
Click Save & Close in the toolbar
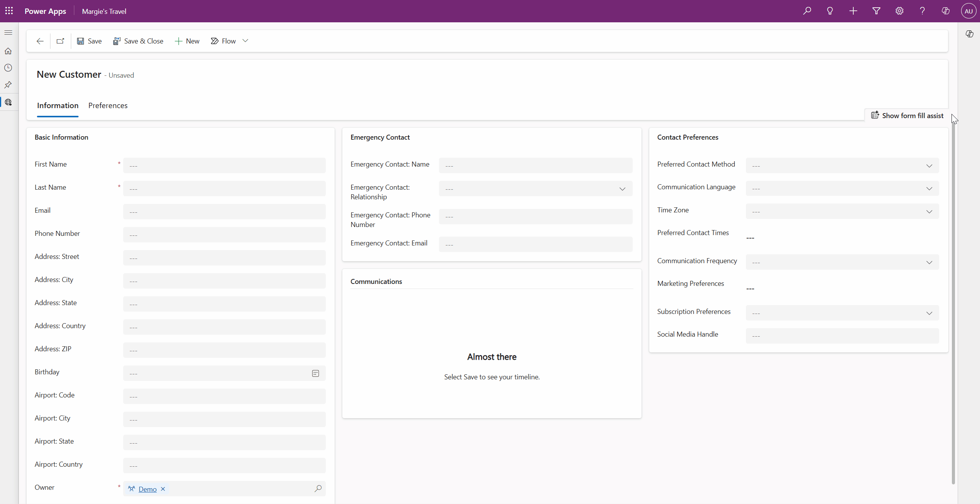coord(138,41)
